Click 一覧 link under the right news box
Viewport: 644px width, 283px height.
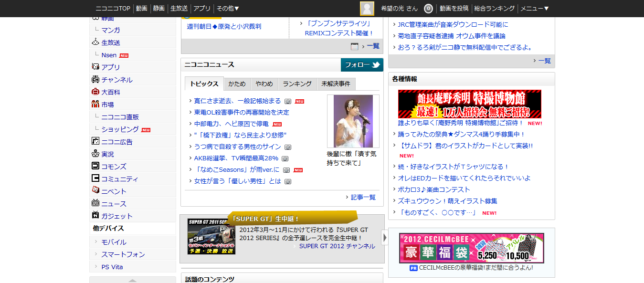[x=545, y=61]
